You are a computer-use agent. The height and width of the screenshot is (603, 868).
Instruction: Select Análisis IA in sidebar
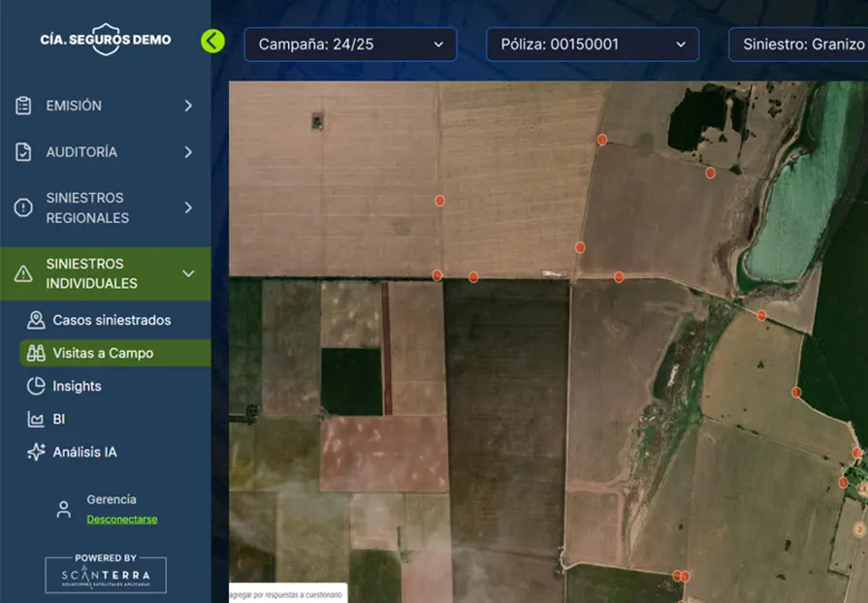[x=84, y=452]
